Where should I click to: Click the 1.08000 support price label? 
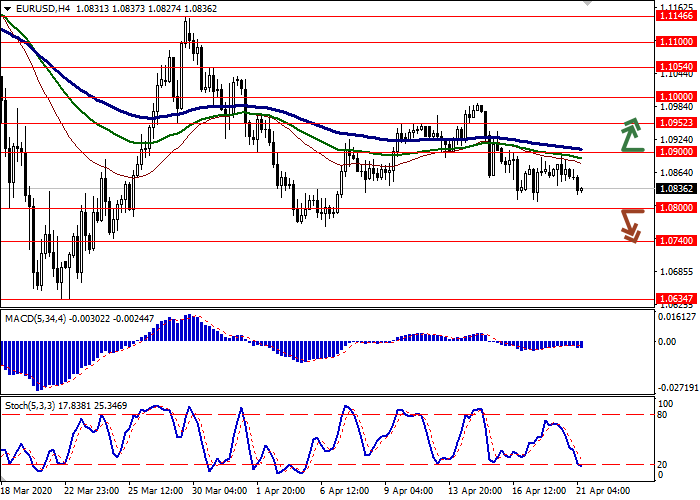675,208
